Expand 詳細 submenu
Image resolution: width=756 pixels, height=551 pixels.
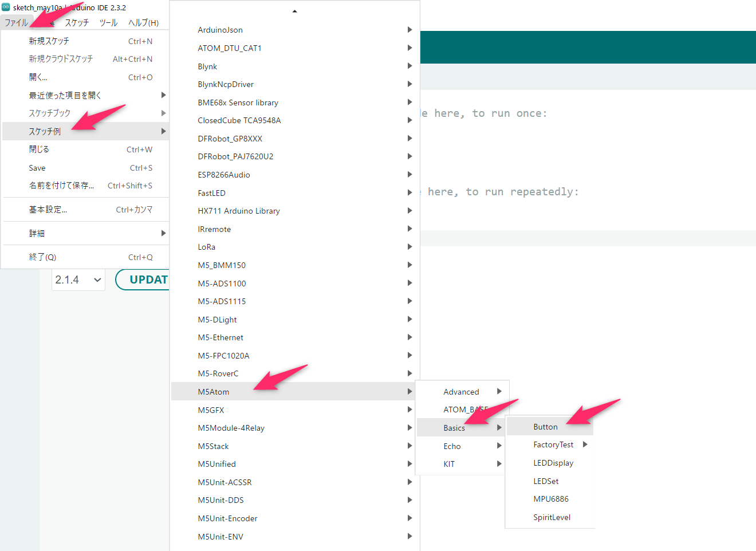[86, 233]
